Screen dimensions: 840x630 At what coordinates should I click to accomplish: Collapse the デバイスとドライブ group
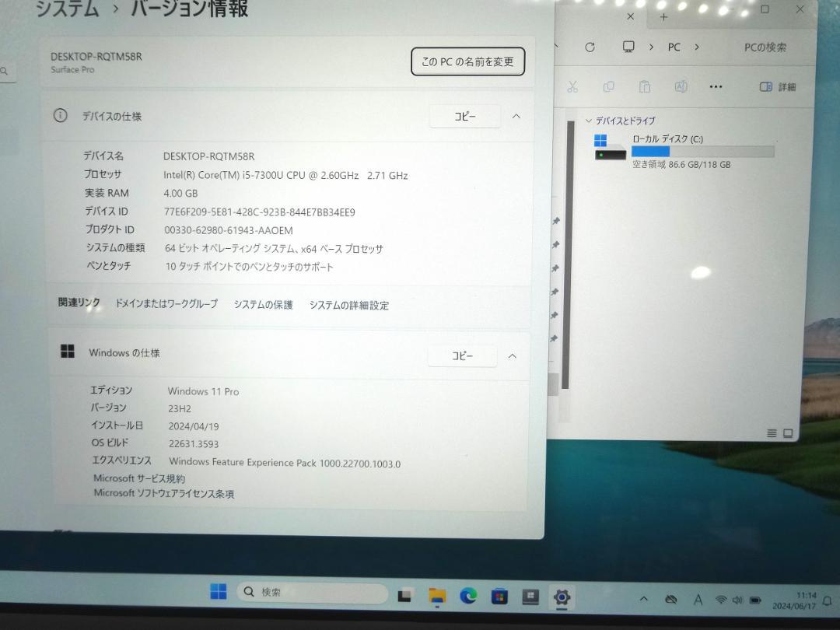click(x=589, y=121)
